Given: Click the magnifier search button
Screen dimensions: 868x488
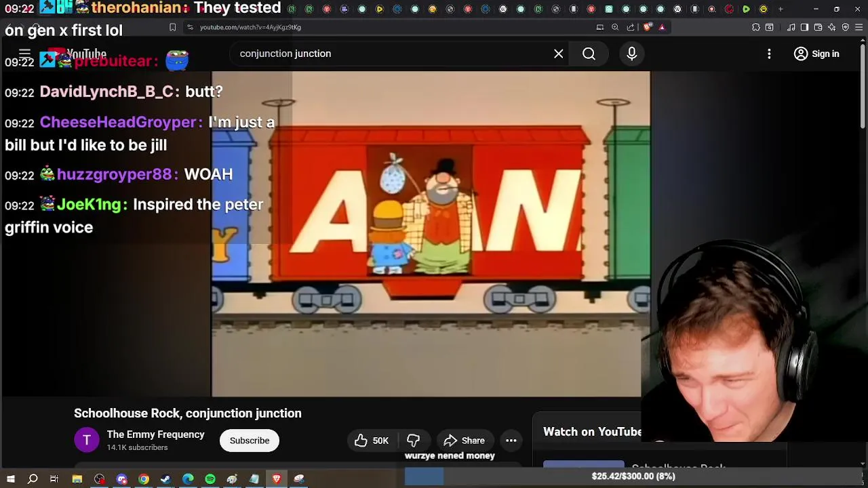Looking at the screenshot, I should 589,54.
